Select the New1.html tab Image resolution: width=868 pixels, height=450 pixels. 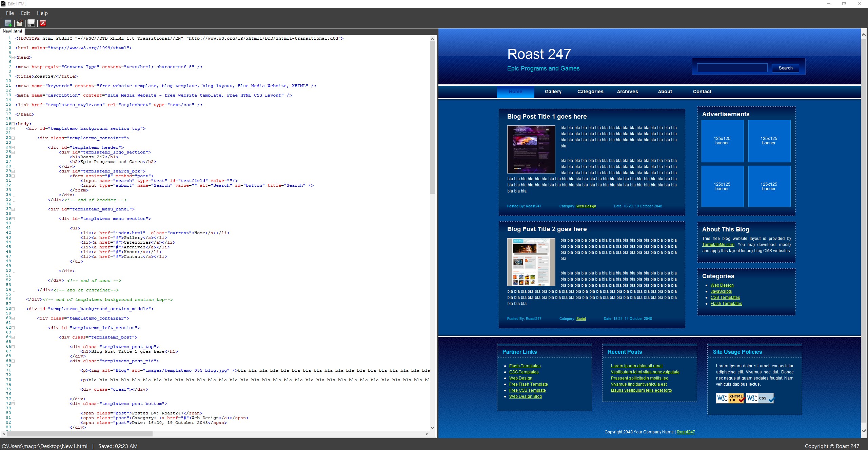12,31
